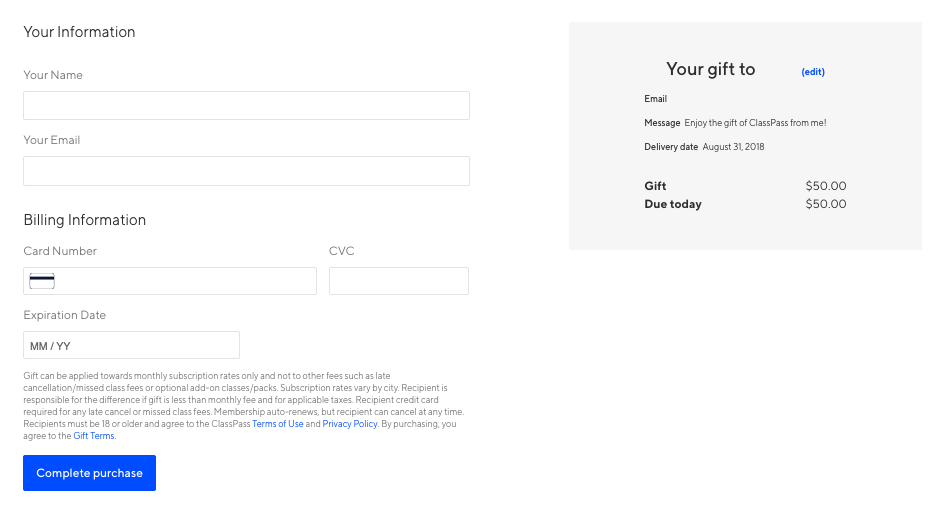Open the Privacy Policy link
Screen dimensions: 945x517
(x=350, y=424)
